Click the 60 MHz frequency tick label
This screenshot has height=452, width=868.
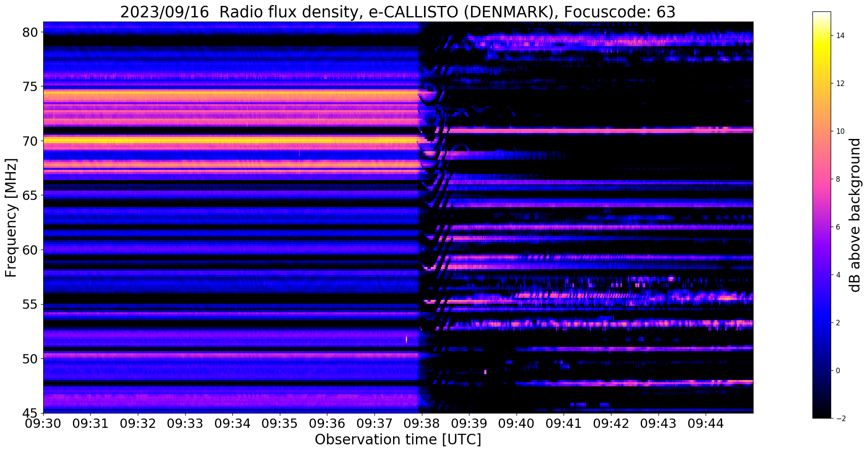point(30,250)
